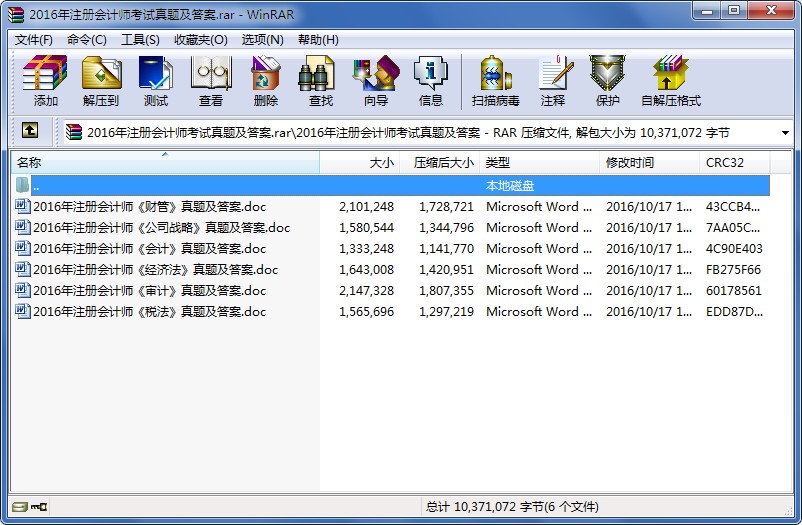The width and height of the screenshot is (802, 525).
Task: Click the WinRAR title bar icon
Action: [16, 14]
